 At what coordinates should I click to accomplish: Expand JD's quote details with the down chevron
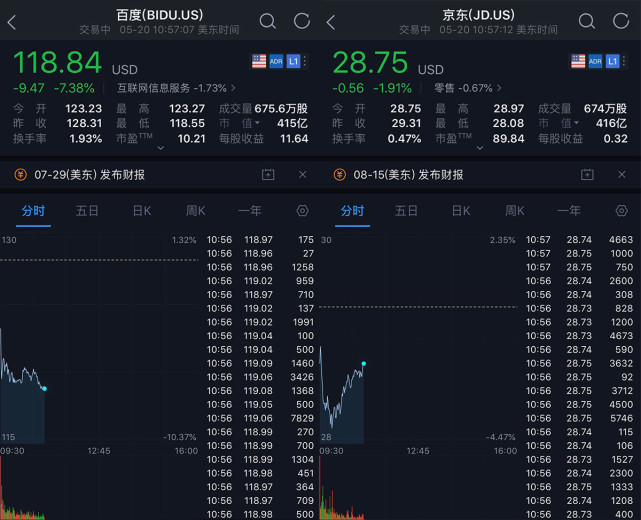coord(480,148)
